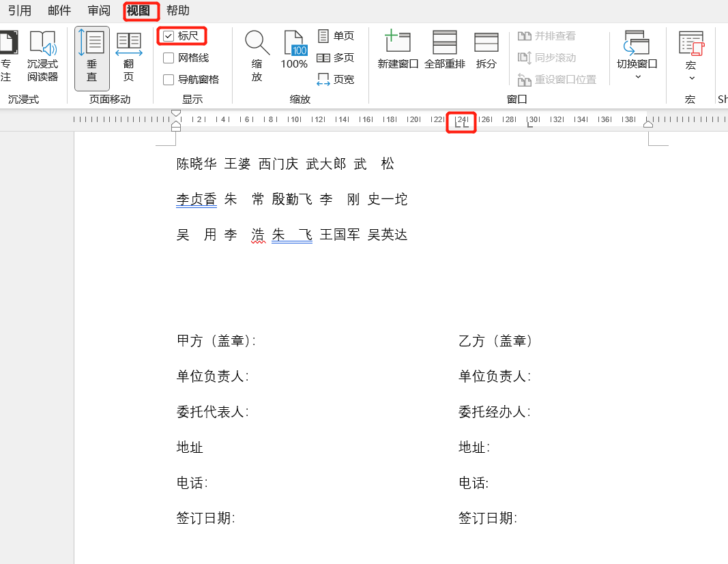Split the window with 拆分
Viewport: 728px width, 564px height.
point(486,50)
